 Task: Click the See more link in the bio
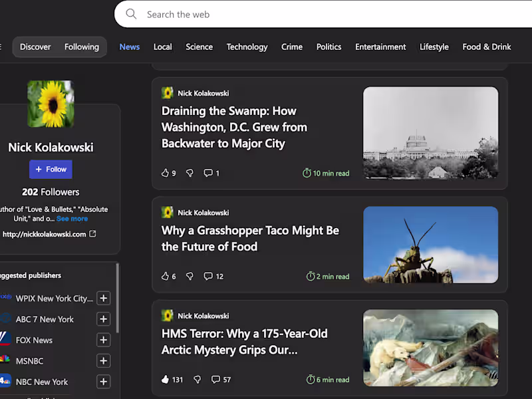[72, 218]
